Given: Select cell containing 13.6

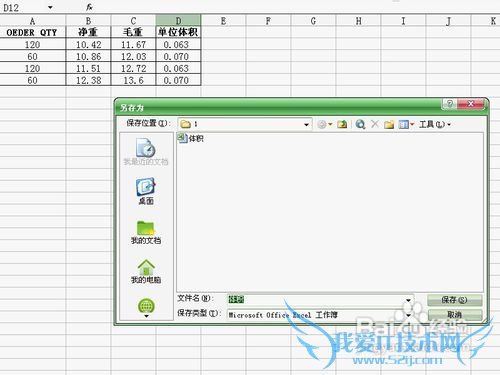Looking at the screenshot, I should coord(133,80).
